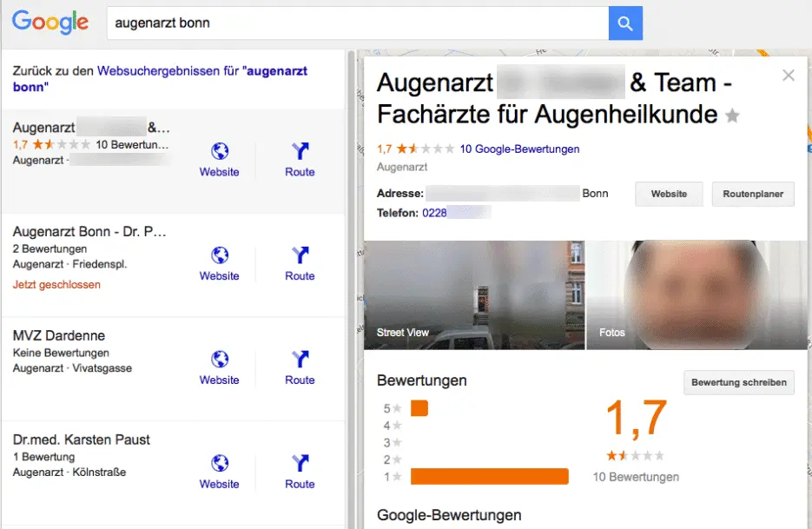The width and height of the screenshot is (812, 529).
Task: Click the star rating in first result
Action: pyautogui.click(x=61, y=144)
